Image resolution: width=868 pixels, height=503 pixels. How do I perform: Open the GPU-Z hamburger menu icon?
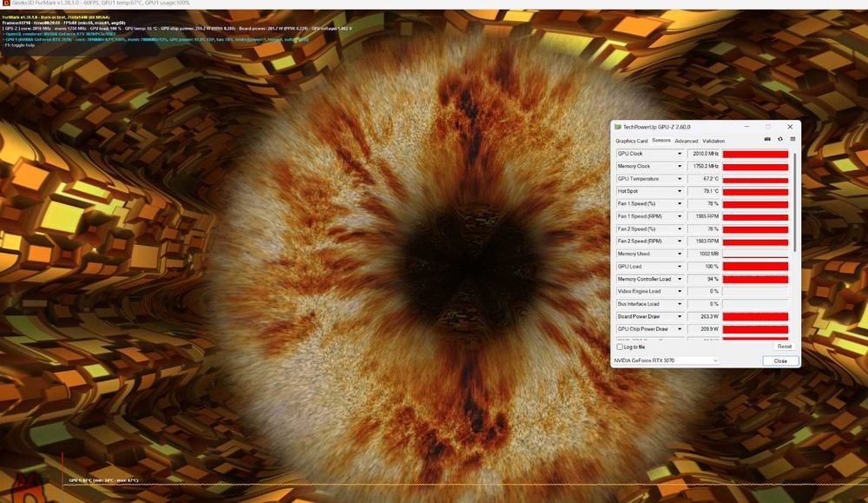(792, 139)
